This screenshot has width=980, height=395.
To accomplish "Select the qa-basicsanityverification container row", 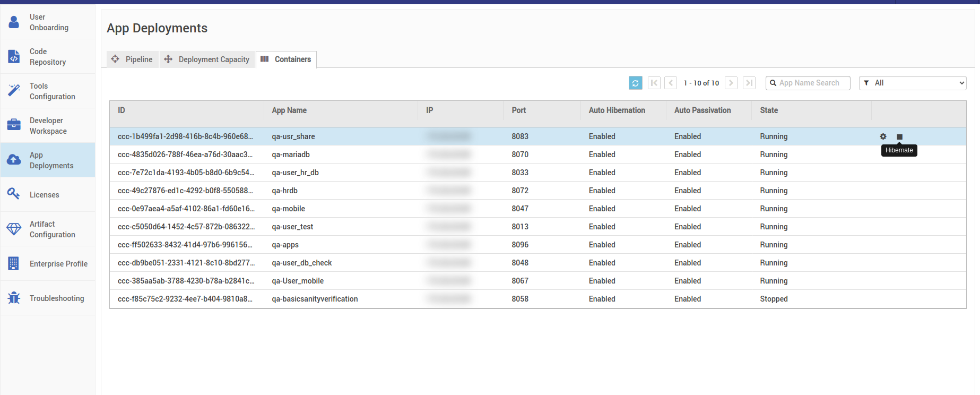I will point(315,299).
